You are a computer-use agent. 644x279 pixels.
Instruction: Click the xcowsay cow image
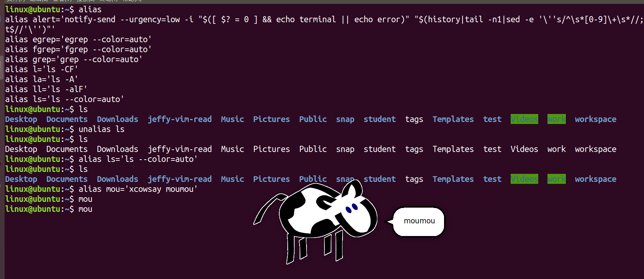(315, 221)
